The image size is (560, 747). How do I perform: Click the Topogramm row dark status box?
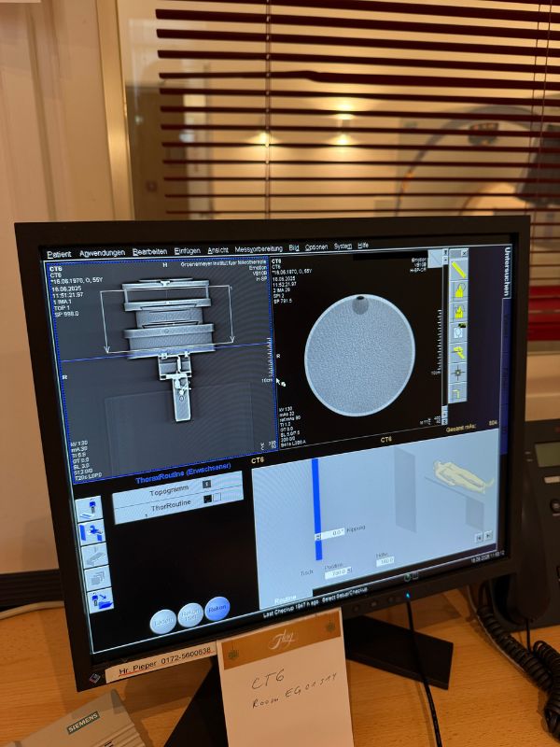click(x=206, y=485)
